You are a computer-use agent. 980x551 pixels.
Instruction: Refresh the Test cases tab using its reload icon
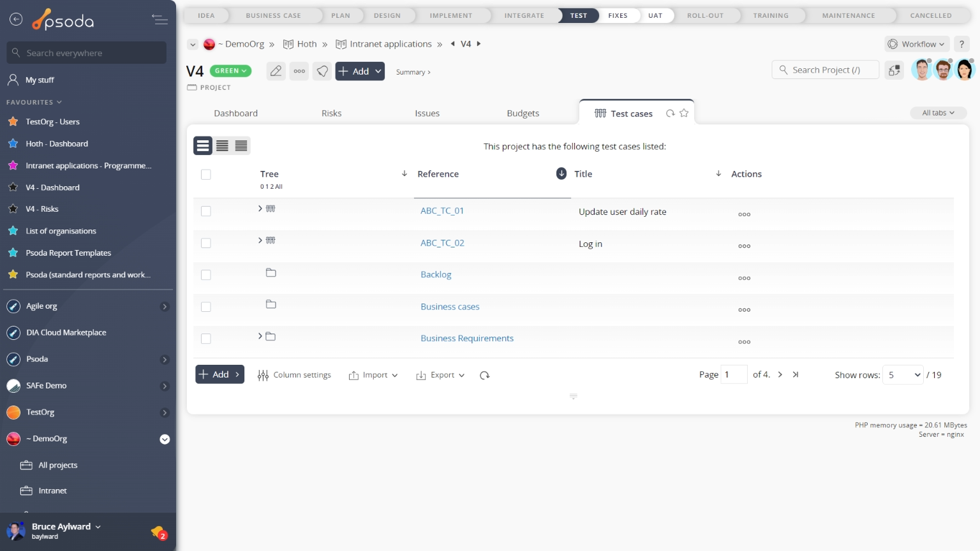[x=671, y=113]
